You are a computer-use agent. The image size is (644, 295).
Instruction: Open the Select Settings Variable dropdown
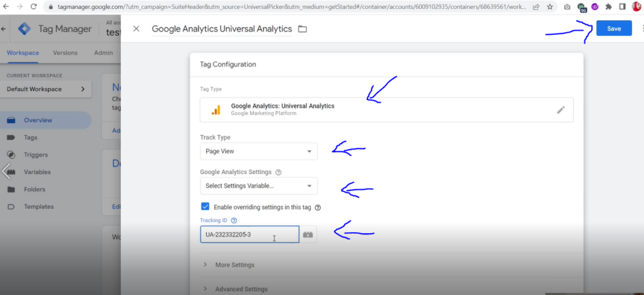pos(258,186)
